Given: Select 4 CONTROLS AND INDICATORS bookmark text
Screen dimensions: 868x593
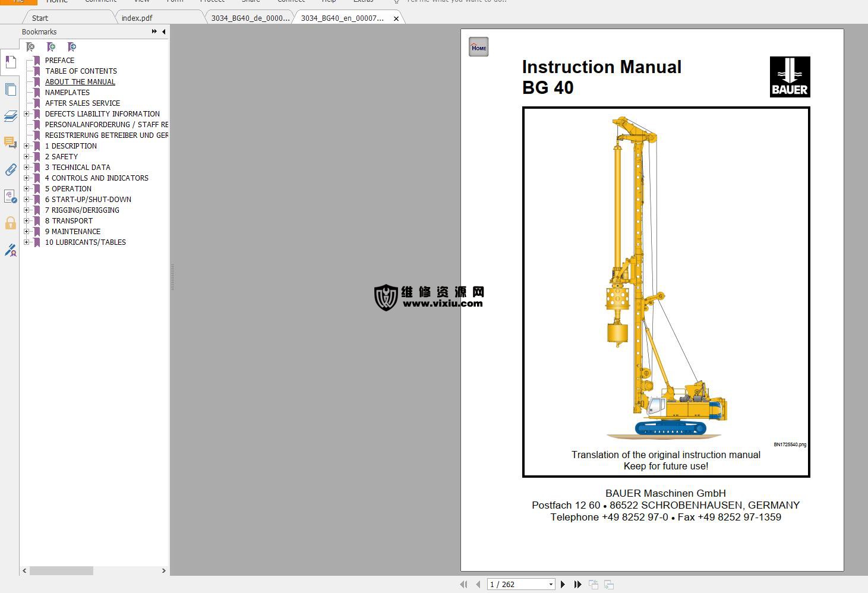Looking at the screenshot, I should coord(97,178).
